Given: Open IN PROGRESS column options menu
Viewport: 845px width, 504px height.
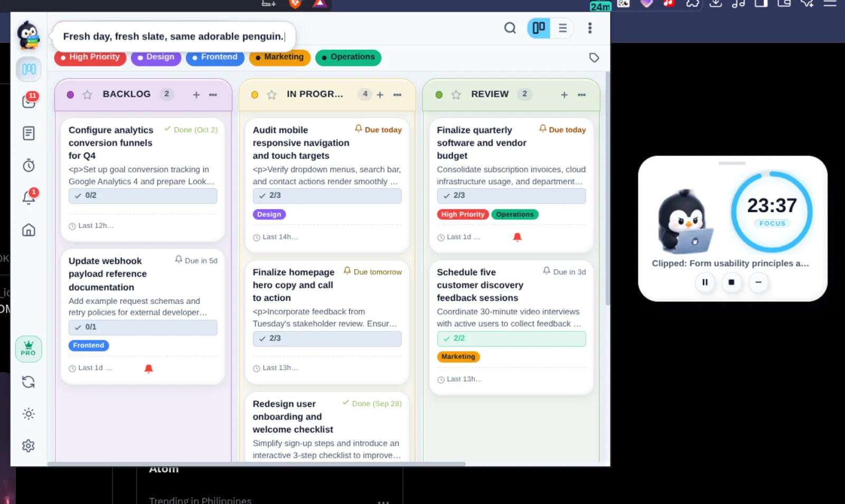Looking at the screenshot, I should (x=397, y=94).
